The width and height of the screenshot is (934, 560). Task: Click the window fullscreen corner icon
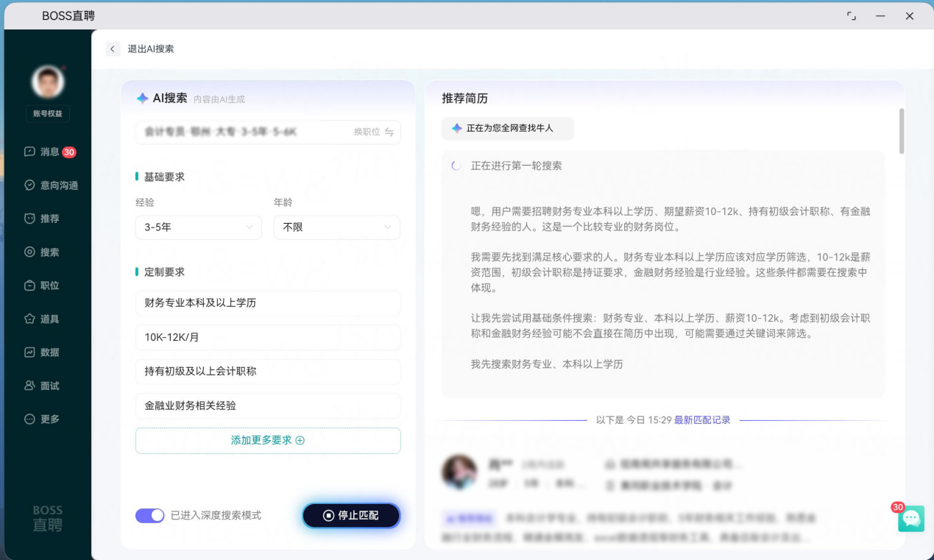click(x=852, y=15)
